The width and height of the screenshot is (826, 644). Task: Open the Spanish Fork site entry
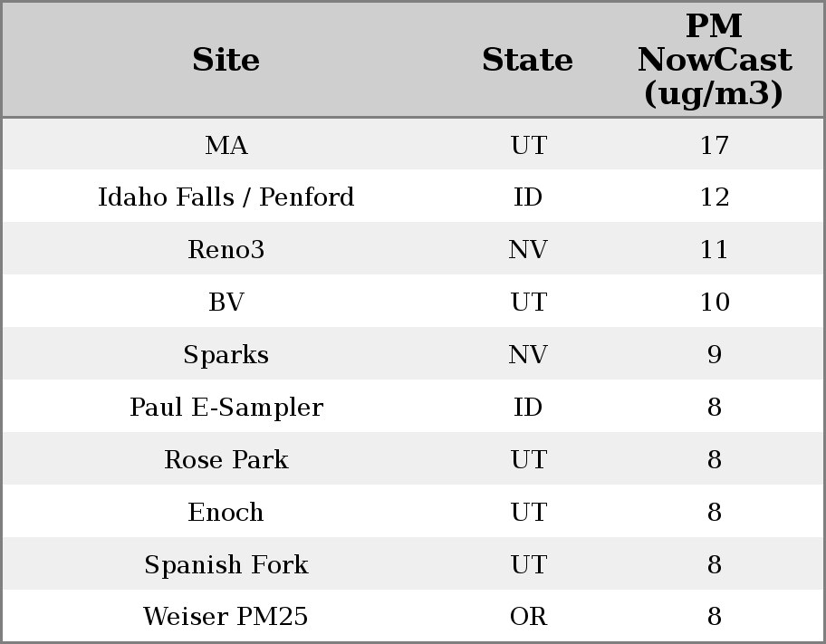click(x=226, y=565)
